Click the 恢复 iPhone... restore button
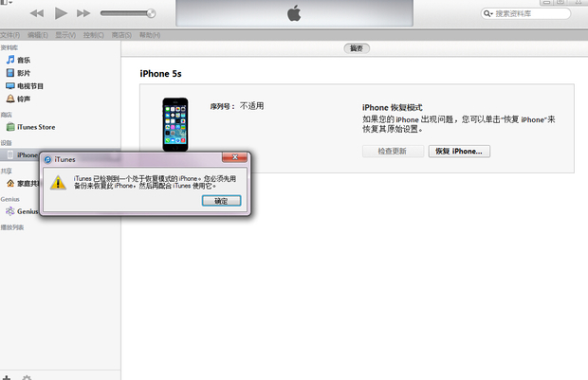This screenshot has width=588, height=380. (459, 151)
